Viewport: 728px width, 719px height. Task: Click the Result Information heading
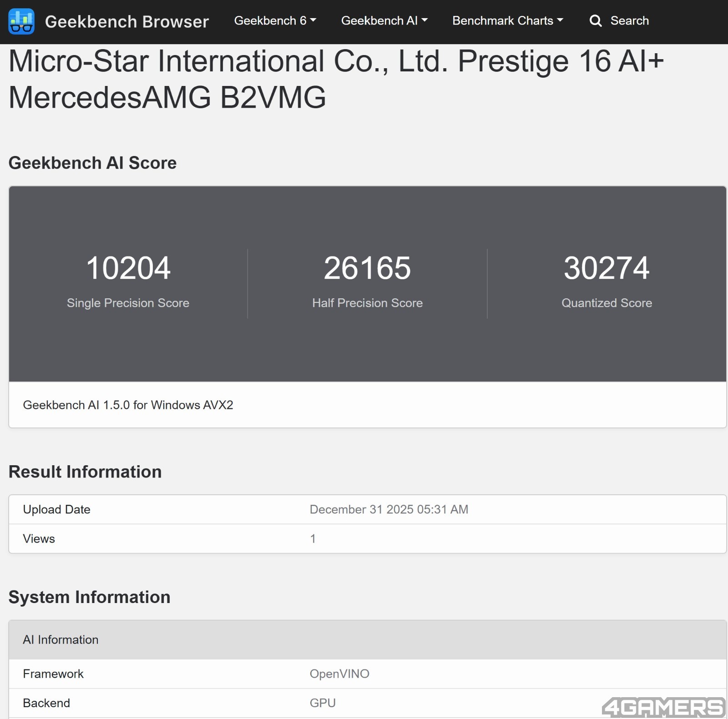[85, 472]
